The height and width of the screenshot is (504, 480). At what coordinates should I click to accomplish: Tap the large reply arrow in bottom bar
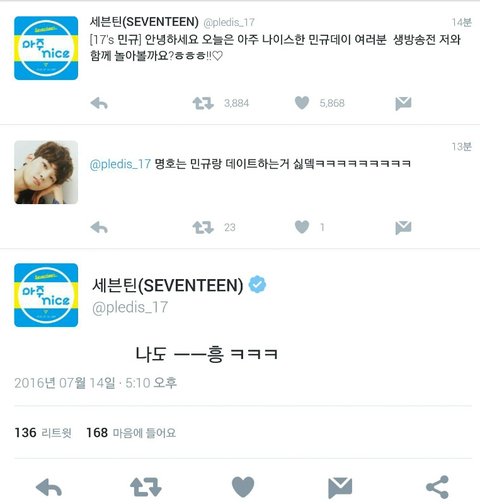[49, 488]
